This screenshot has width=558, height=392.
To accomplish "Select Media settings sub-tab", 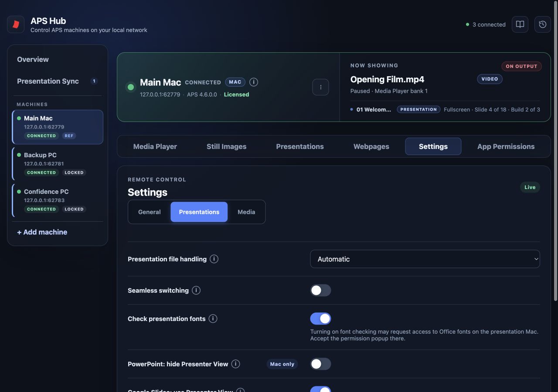I will [x=246, y=212].
